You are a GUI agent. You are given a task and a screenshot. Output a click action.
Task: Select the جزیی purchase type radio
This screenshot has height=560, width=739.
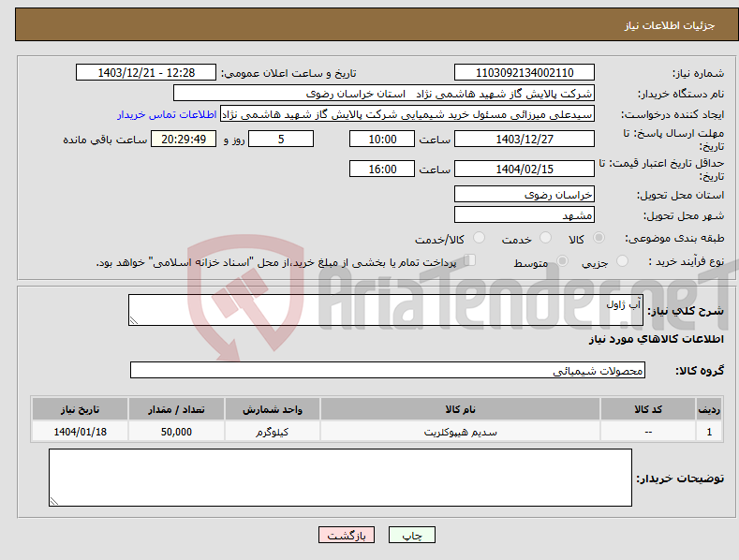pyautogui.click(x=622, y=260)
